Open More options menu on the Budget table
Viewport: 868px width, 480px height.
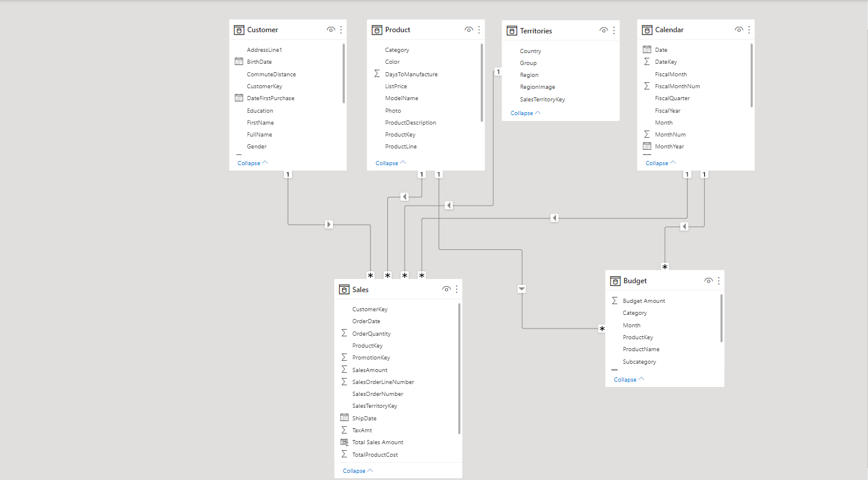[x=718, y=280]
